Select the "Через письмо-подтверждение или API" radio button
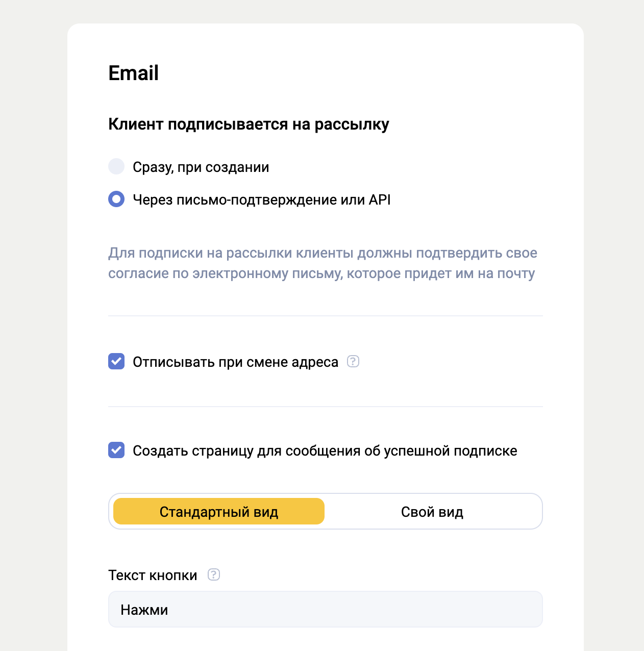 click(116, 199)
